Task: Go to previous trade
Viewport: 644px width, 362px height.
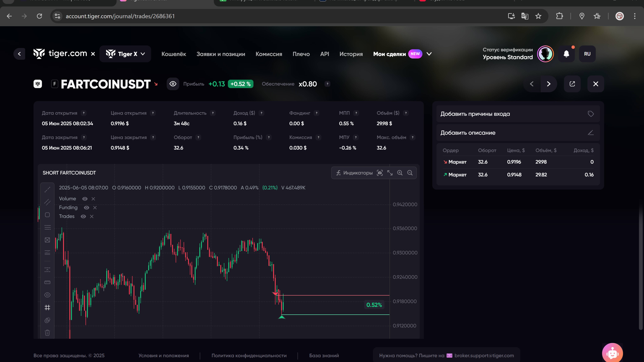Action: coord(532,84)
